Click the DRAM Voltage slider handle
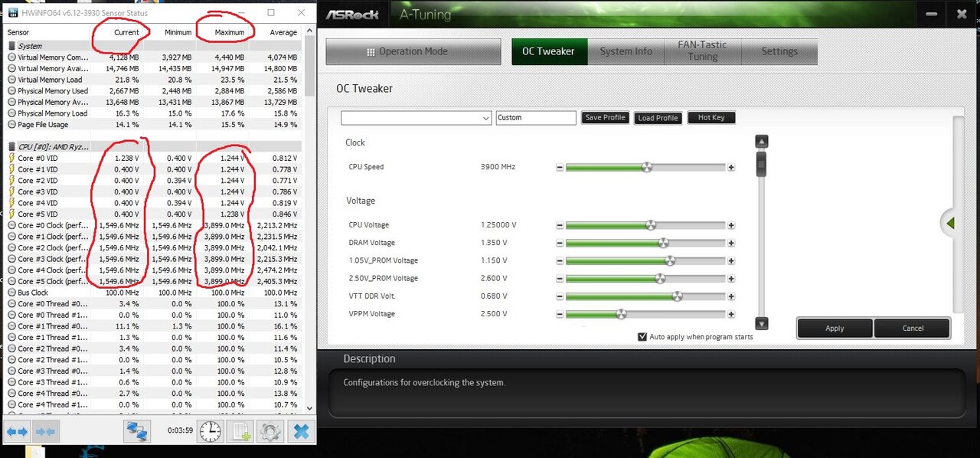 664,243
